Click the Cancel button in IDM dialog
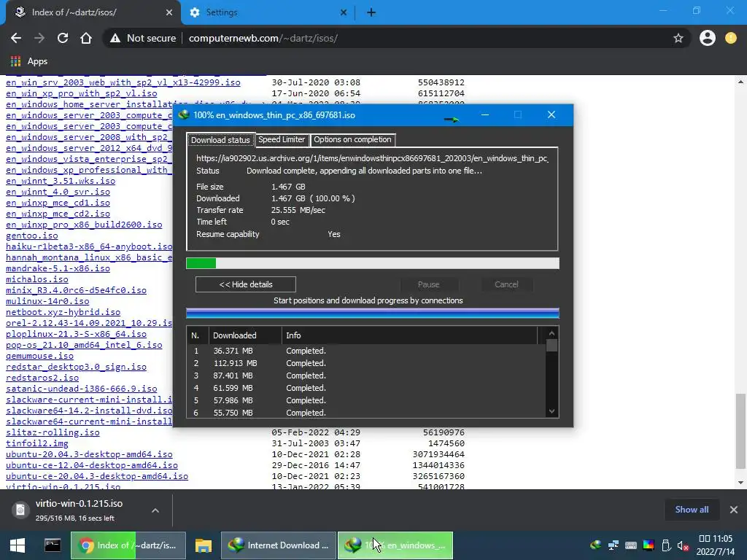 click(506, 284)
